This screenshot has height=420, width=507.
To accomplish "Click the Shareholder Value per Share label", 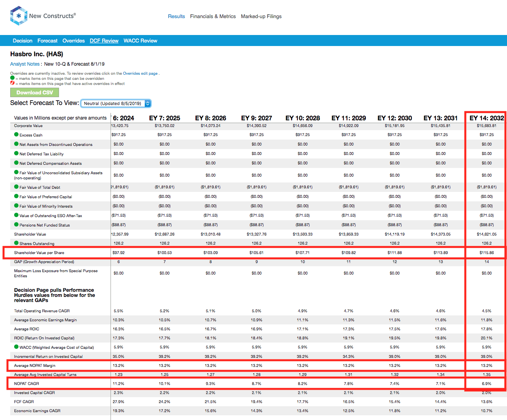I will (x=39, y=253).
